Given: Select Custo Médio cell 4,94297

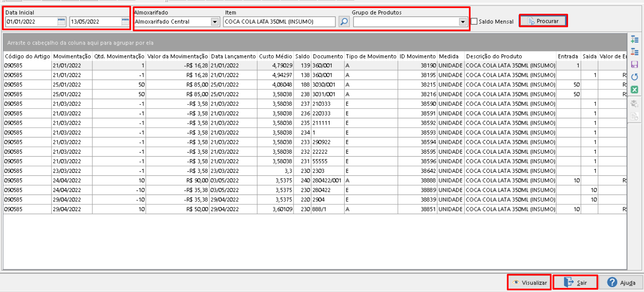Looking at the screenshot, I should pos(275,75).
